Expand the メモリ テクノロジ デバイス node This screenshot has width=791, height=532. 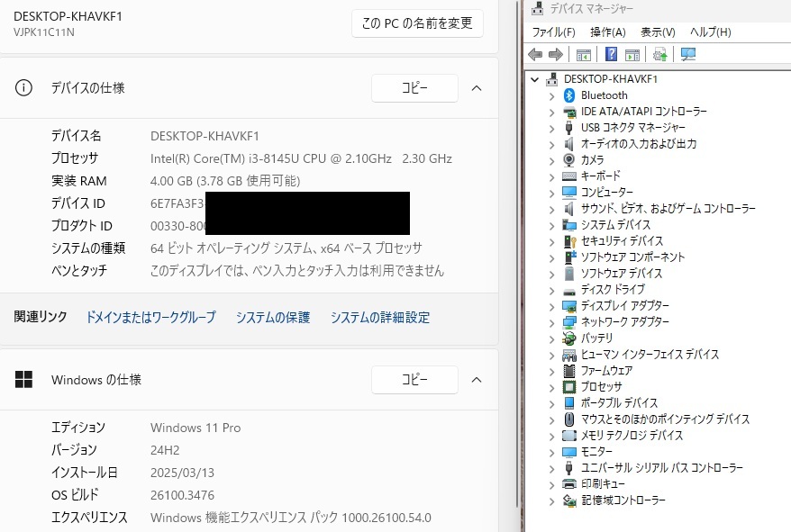551,436
